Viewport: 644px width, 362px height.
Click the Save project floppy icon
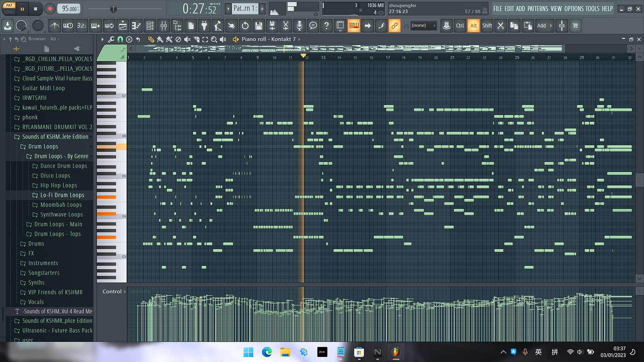point(259,26)
